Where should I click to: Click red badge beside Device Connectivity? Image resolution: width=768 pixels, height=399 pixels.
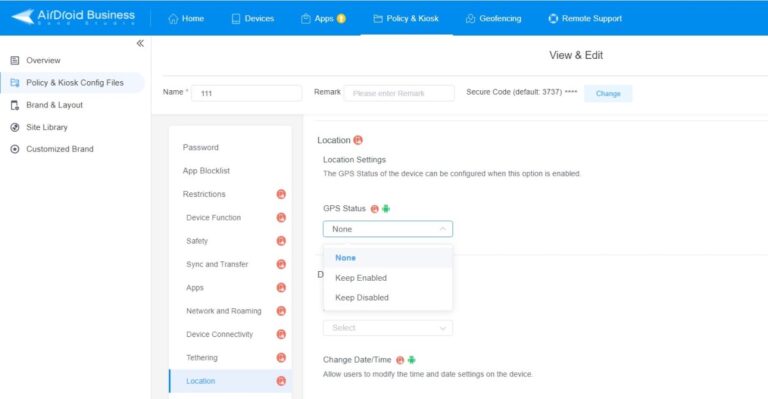(x=281, y=334)
